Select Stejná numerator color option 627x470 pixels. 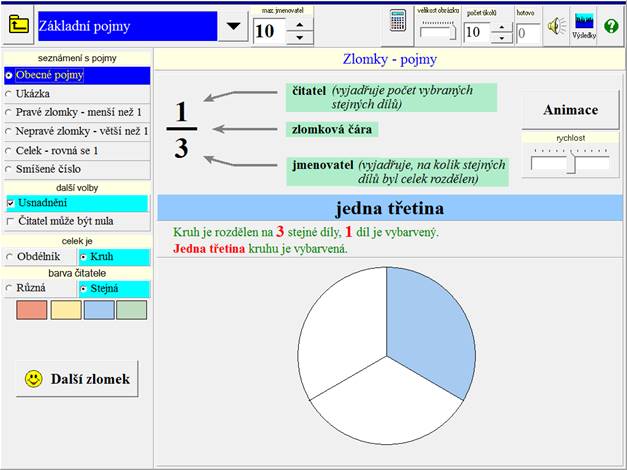pyautogui.click(x=114, y=288)
